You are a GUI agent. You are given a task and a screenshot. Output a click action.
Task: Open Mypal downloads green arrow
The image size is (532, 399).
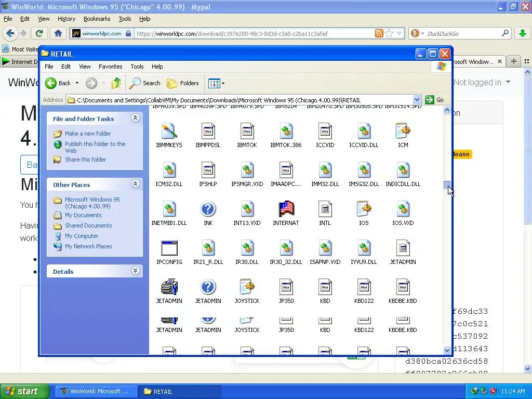[x=522, y=33]
